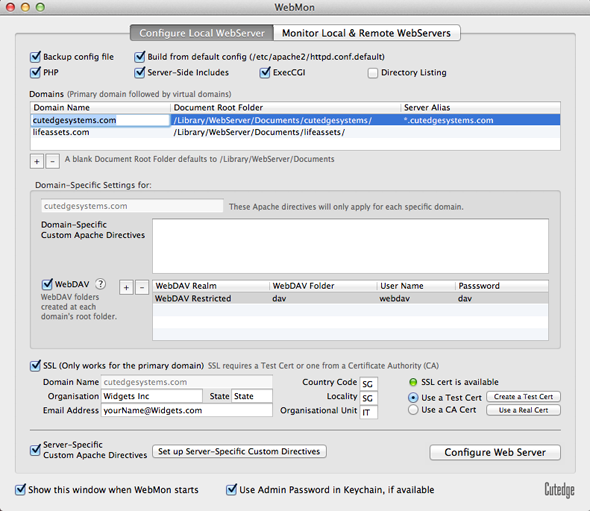Open WebDAV help question mark

pyautogui.click(x=100, y=284)
